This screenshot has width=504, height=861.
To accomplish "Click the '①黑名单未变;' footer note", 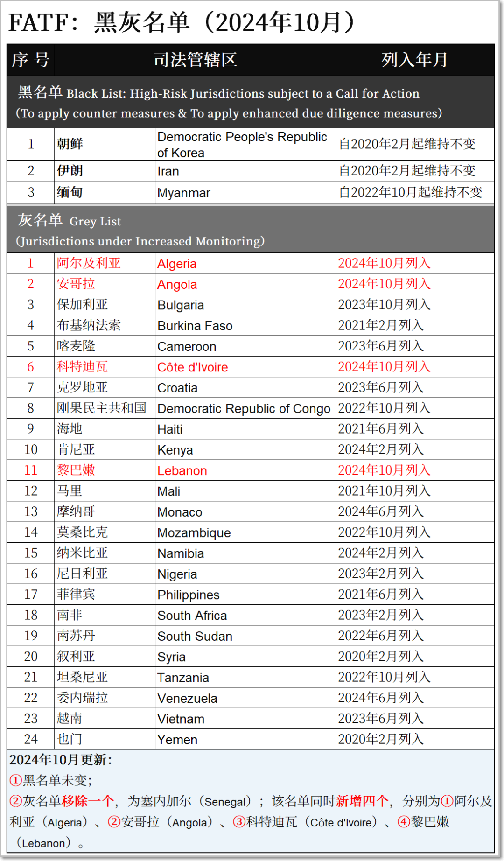I will [51, 780].
